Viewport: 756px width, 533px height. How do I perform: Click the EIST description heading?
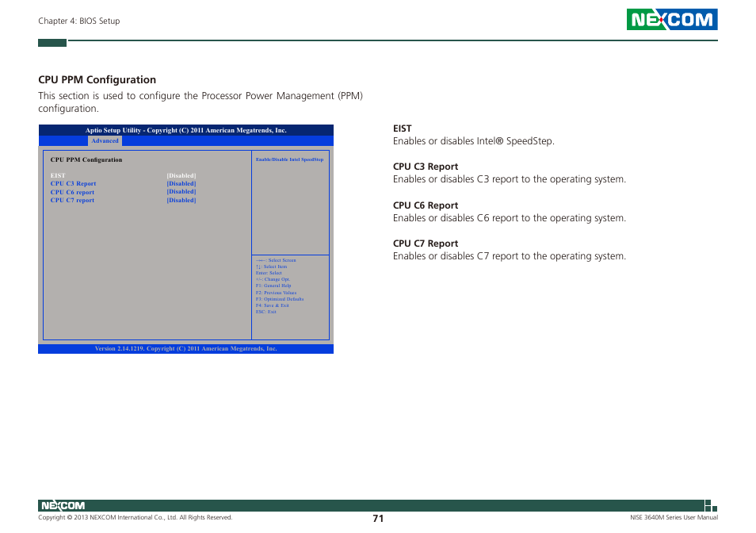(402, 128)
